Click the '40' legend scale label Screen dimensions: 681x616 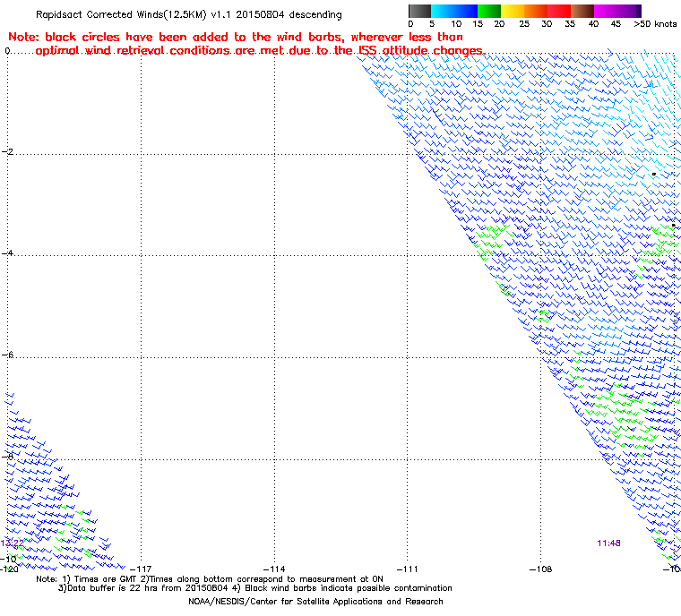point(593,24)
